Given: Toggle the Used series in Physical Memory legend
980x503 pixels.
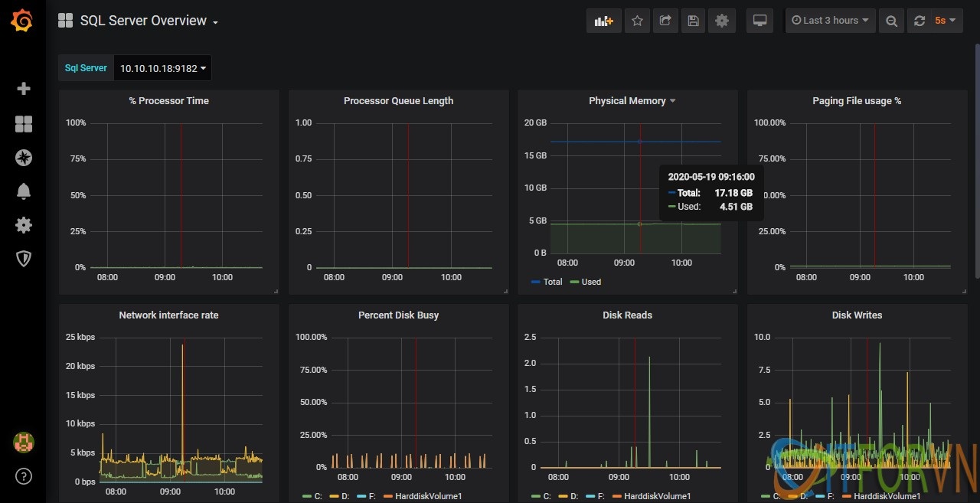Looking at the screenshot, I should pyautogui.click(x=591, y=282).
